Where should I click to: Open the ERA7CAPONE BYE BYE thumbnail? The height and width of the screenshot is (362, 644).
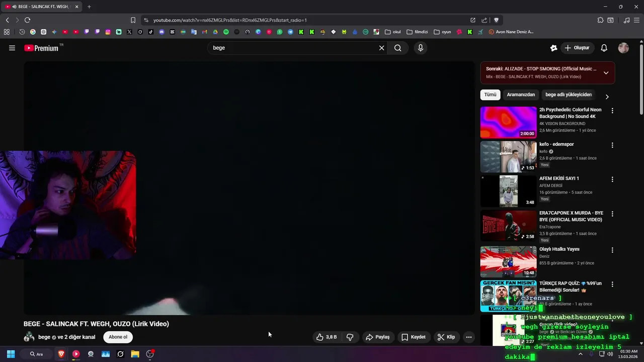(x=508, y=226)
